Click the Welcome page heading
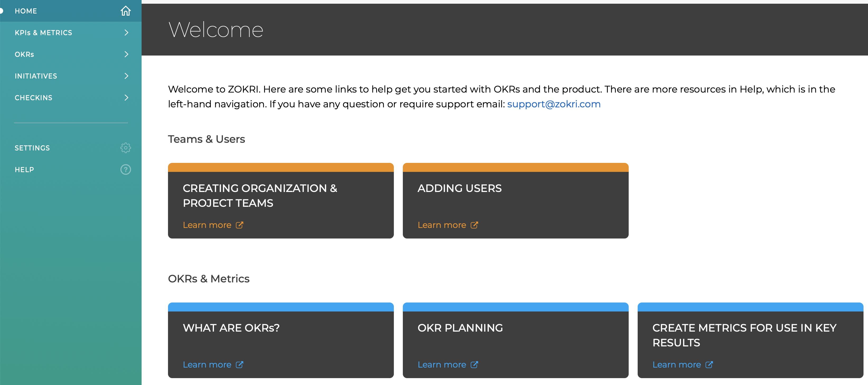Image resolution: width=868 pixels, height=385 pixels. pos(216,30)
